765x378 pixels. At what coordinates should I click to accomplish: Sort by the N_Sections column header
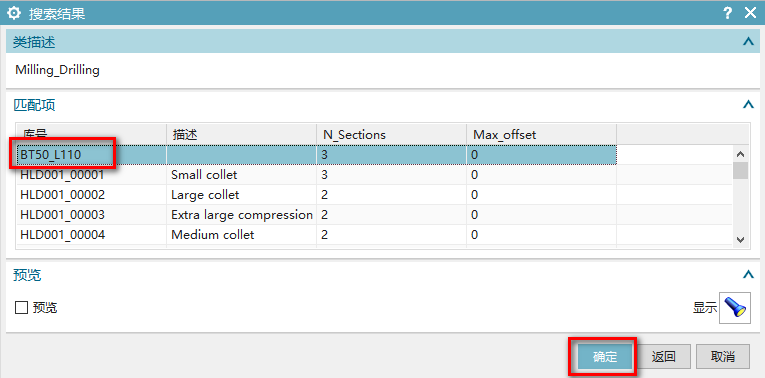(391, 134)
